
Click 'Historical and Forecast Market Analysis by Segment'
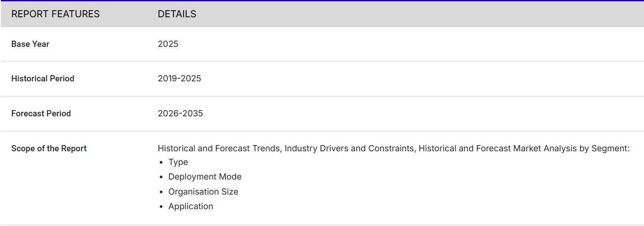coord(523,149)
